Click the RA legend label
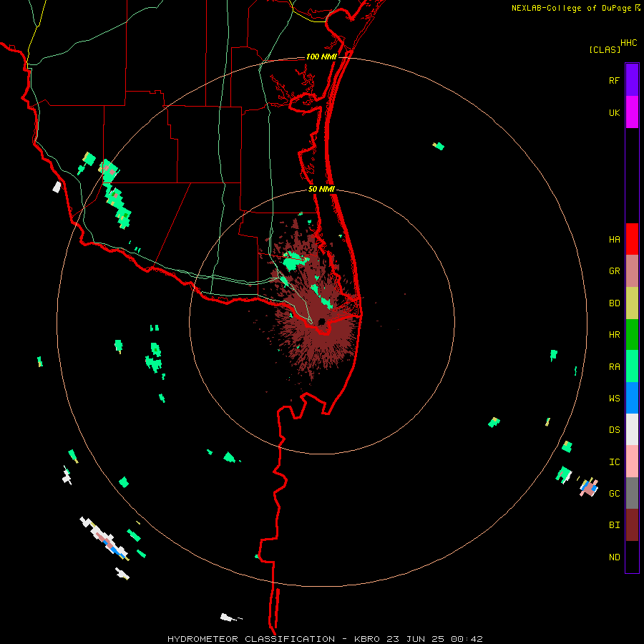Screen dimensions: 644x644 pyautogui.click(x=614, y=366)
